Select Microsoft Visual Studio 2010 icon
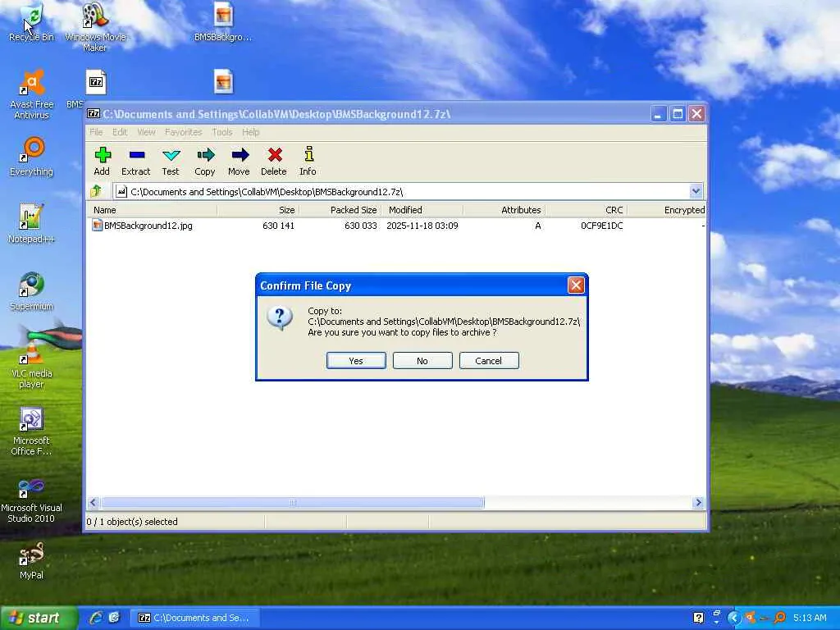The width and height of the screenshot is (840, 630). click(x=32, y=500)
